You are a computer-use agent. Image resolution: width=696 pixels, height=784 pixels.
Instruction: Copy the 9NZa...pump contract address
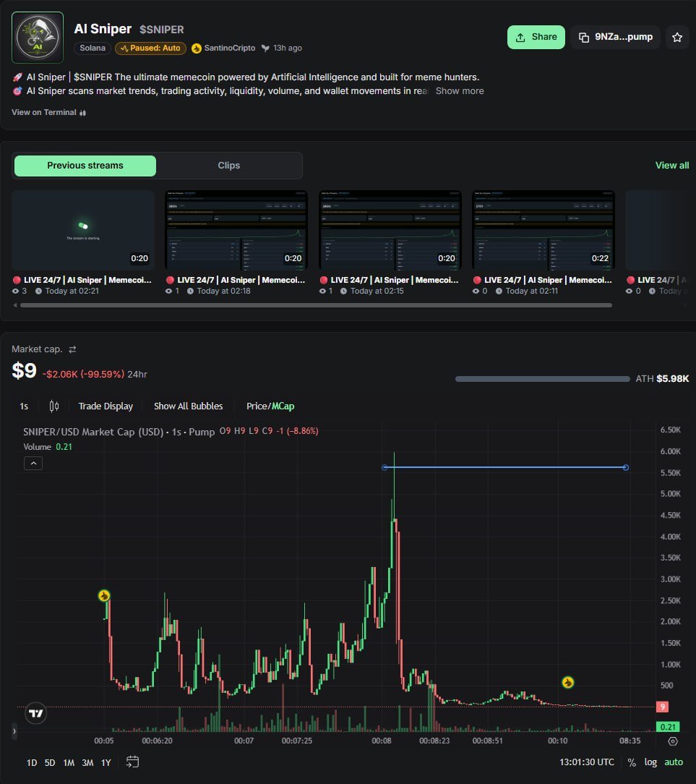(x=616, y=37)
